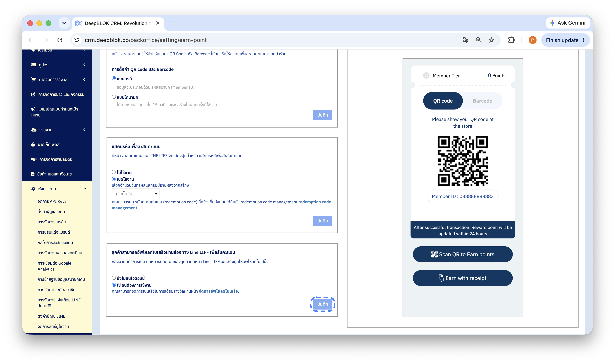Select the ไม่ใช้งาน radio option
This screenshot has width=615, height=364.
coord(114,172)
